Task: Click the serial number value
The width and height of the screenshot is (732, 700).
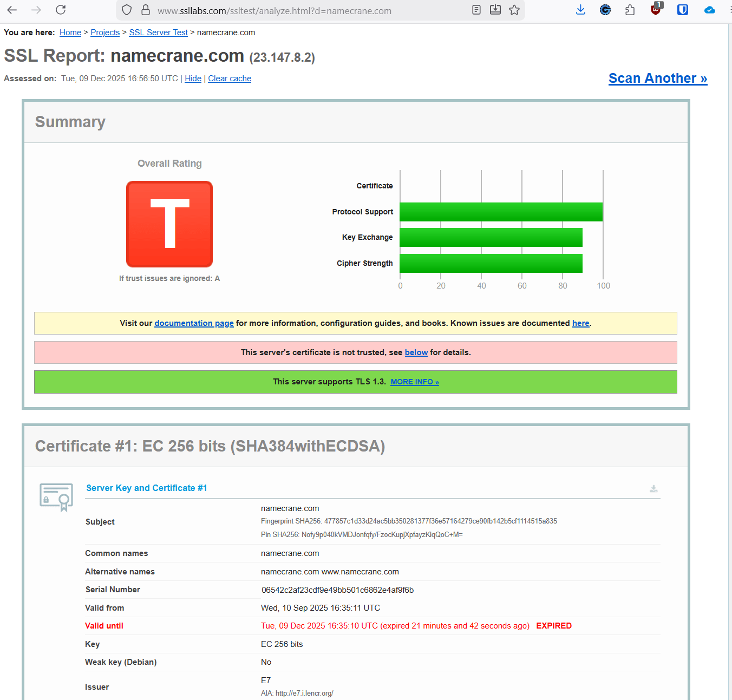Action: (x=337, y=590)
